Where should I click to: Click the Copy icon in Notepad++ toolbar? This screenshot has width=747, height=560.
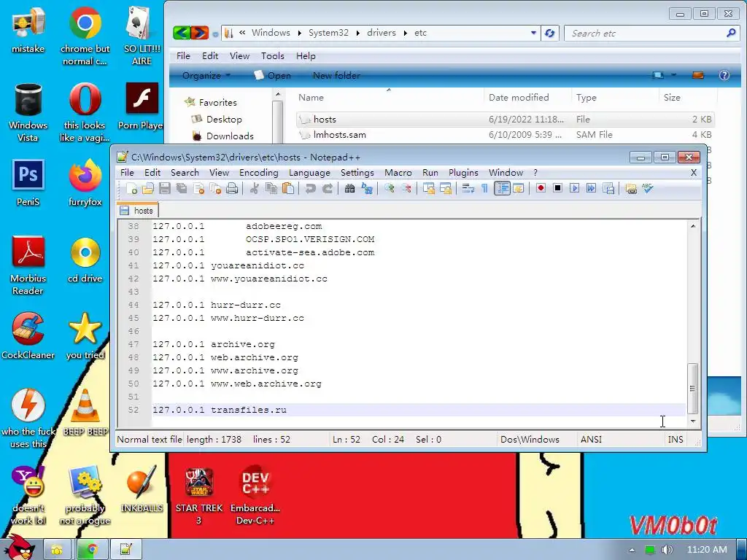[x=271, y=189]
